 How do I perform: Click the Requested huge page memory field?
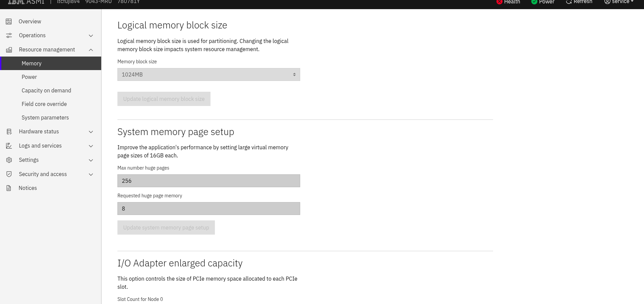208,209
